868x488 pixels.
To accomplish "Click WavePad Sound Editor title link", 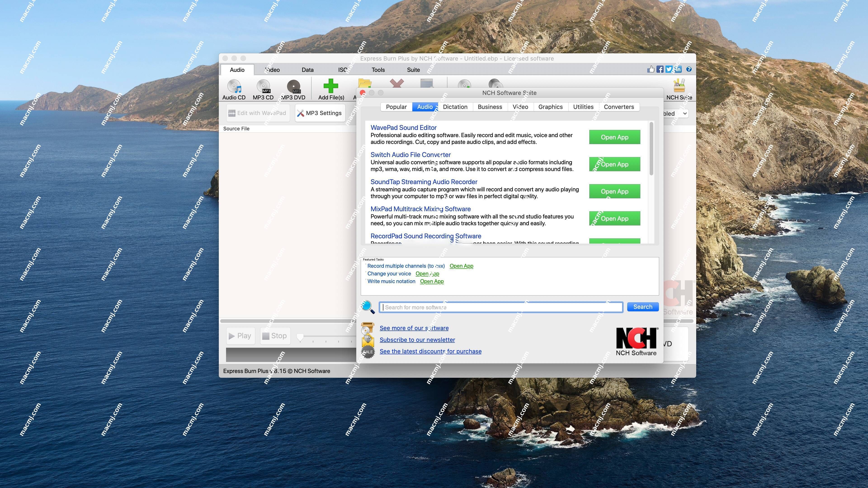I will 403,128.
